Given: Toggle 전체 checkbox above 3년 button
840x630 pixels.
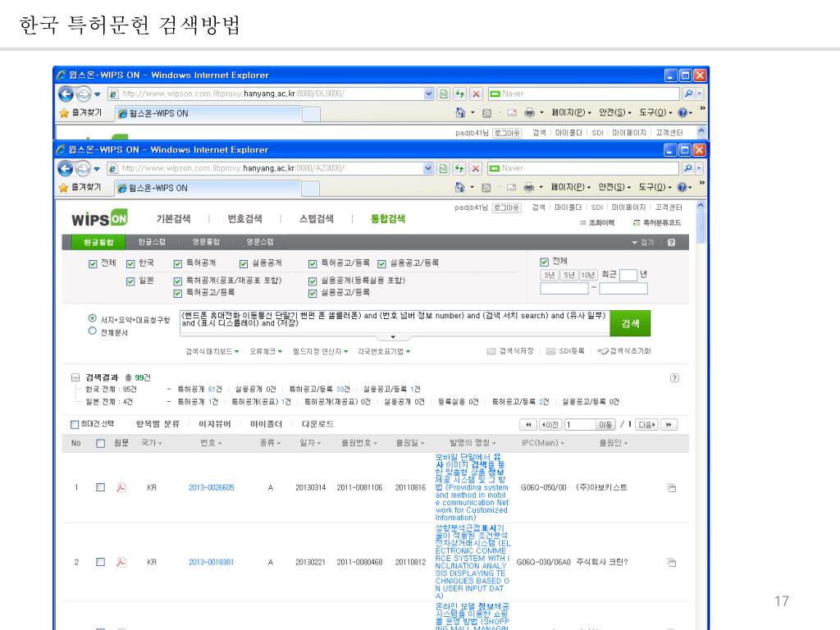Looking at the screenshot, I should pos(545,262).
